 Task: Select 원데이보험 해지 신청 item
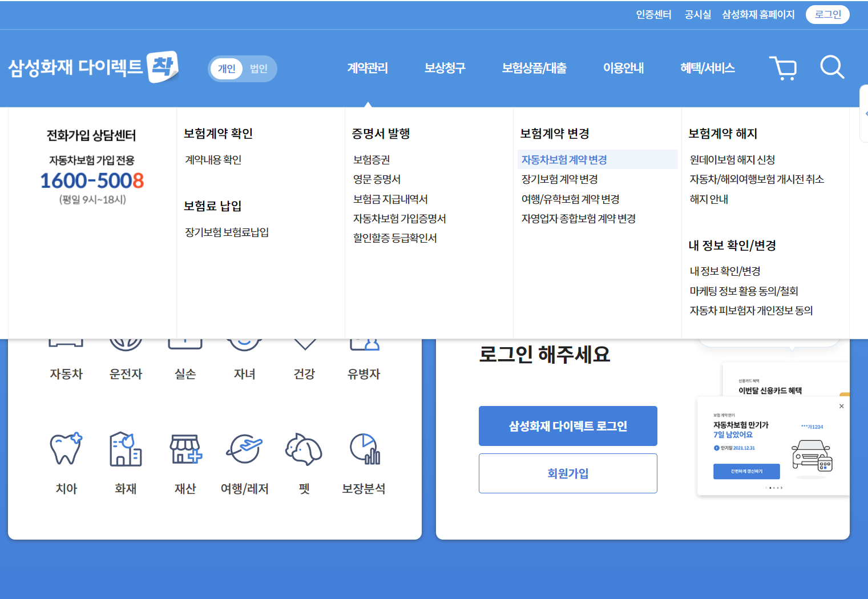(x=732, y=160)
